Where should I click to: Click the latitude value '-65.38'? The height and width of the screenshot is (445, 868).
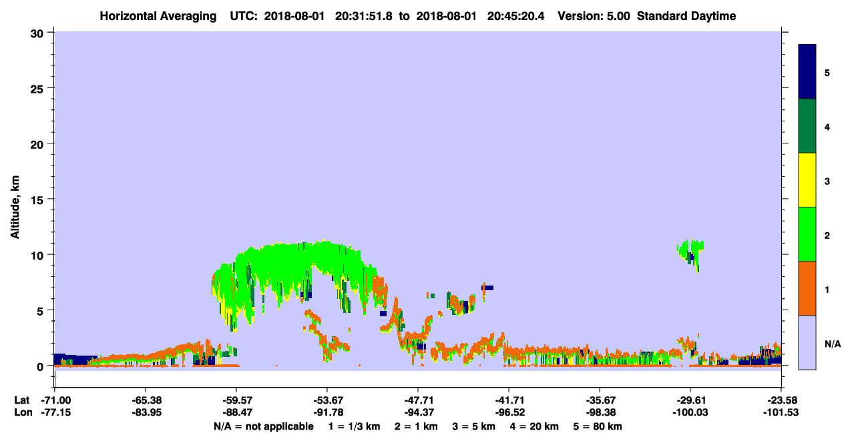(145, 400)
